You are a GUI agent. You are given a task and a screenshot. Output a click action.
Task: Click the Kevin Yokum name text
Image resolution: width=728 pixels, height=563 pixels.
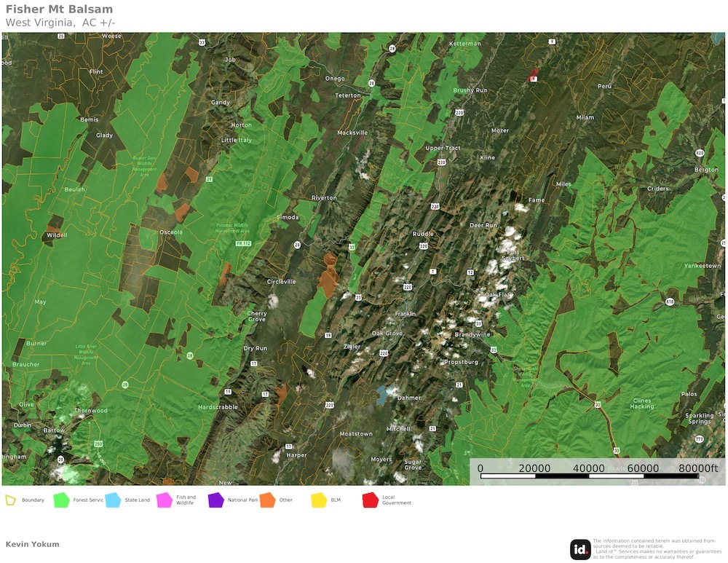[32, 544]
